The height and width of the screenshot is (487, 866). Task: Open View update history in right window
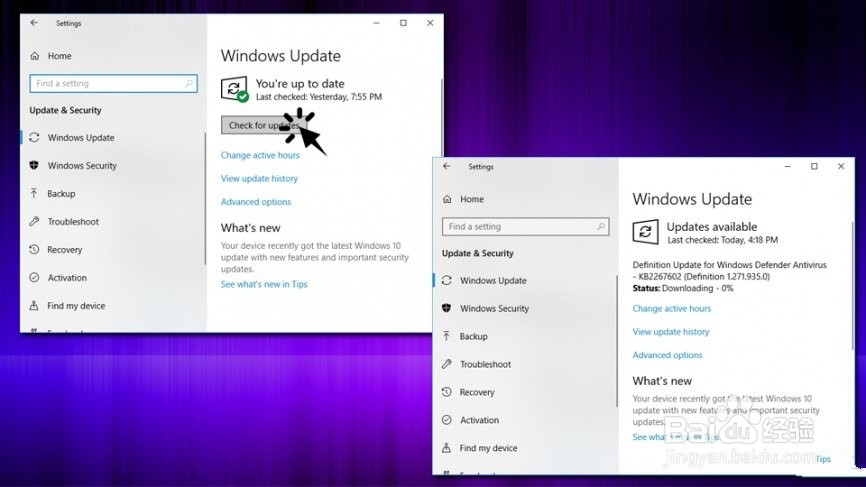(670, 332)
